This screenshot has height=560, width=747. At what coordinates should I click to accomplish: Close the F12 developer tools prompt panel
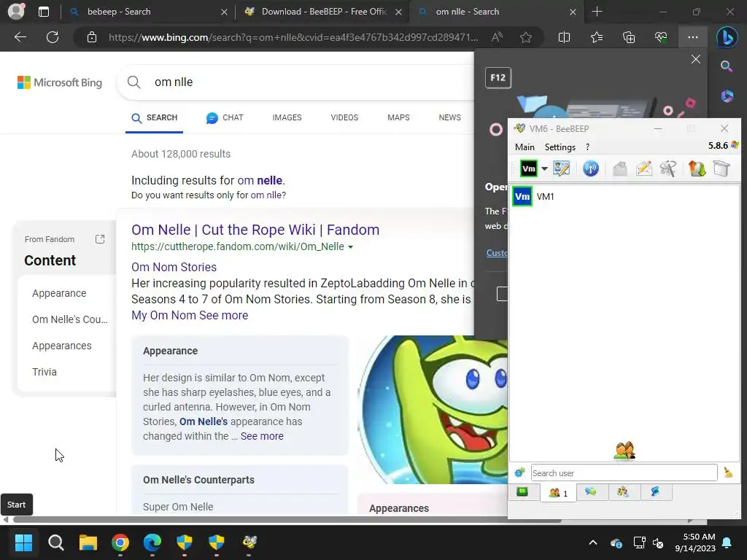tap(695, 59)
